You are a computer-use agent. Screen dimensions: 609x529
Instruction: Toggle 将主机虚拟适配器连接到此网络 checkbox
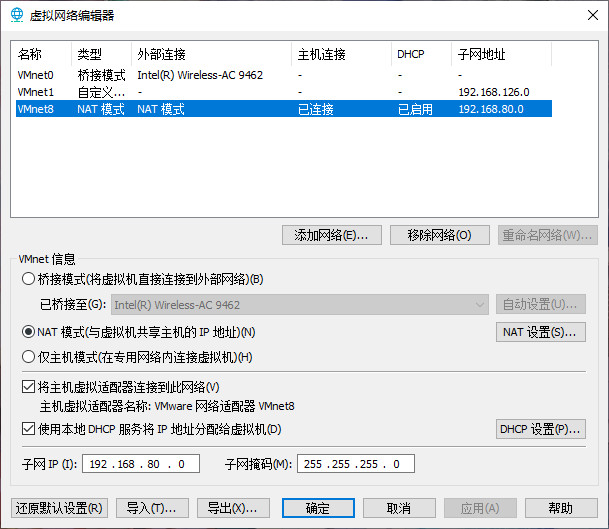(28, 387)
